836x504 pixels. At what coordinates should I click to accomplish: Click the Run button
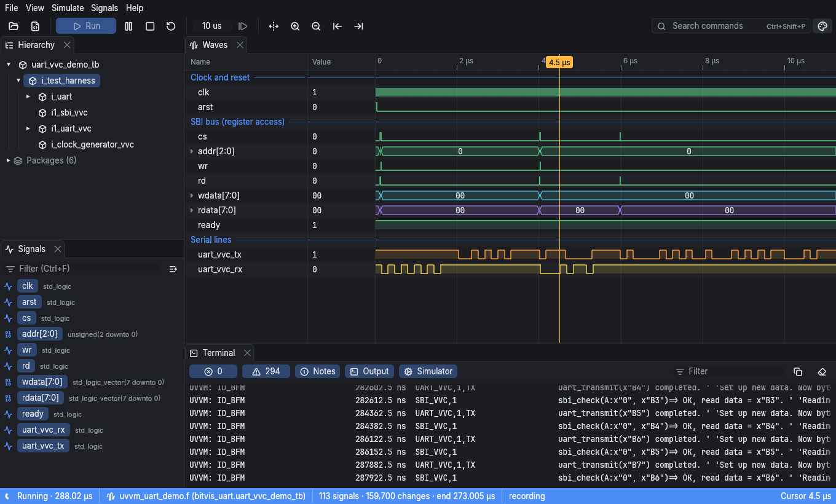click(86, 26)
